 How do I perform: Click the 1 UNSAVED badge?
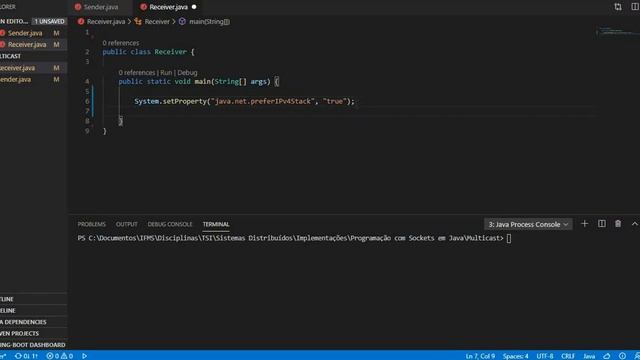pos(49,21)
